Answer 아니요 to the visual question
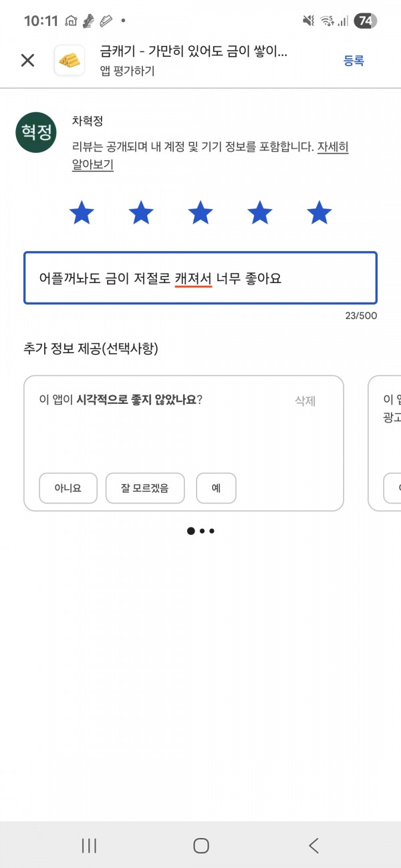 coord(68,488)
